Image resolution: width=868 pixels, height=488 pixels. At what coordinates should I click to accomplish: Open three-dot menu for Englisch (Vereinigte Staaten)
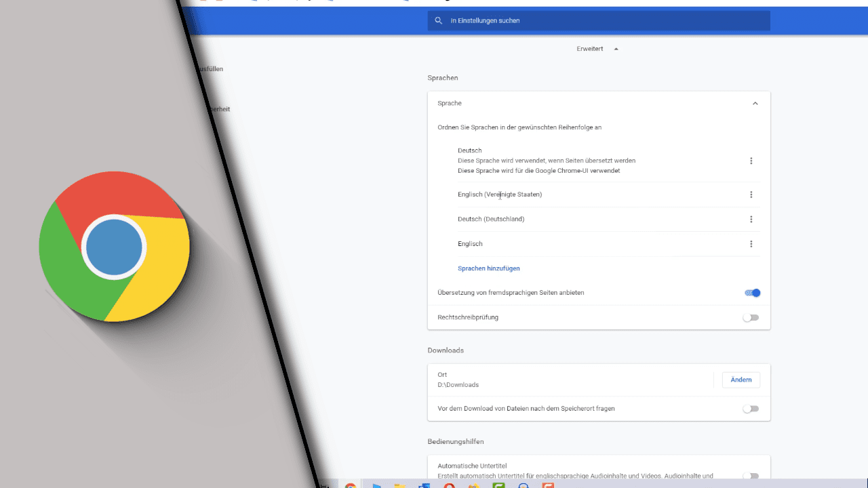point(751,195)
